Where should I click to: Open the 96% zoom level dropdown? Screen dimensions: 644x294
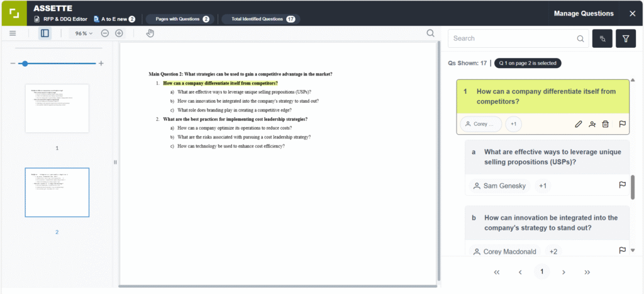84,33
